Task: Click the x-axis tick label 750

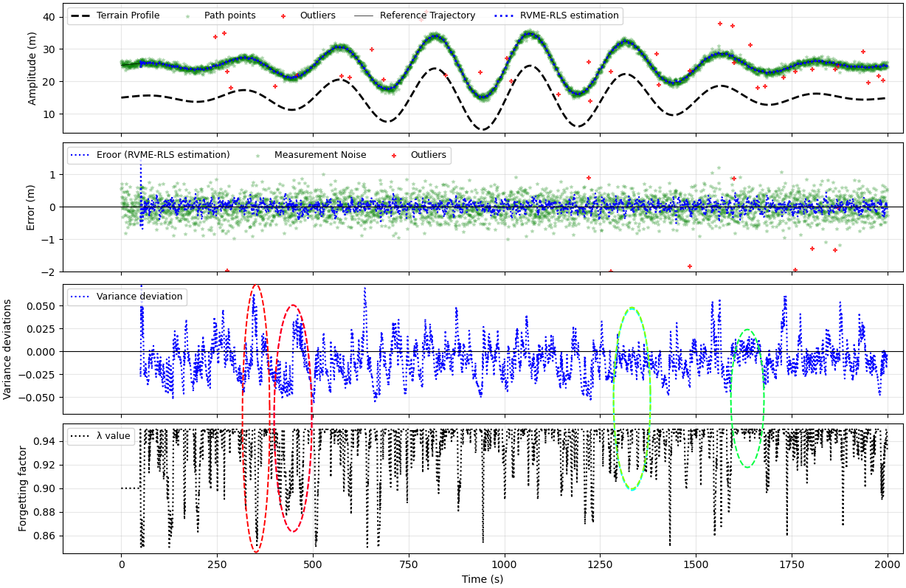Action: coord(409,564)
